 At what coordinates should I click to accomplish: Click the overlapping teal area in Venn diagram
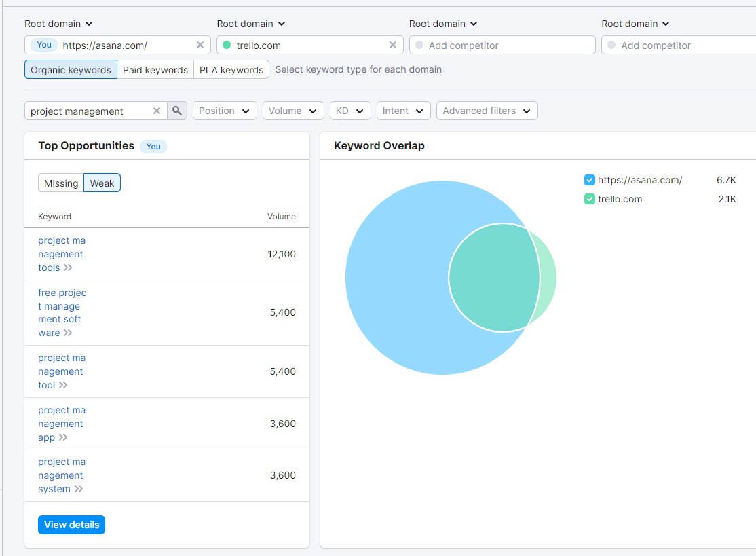(494, 278)
